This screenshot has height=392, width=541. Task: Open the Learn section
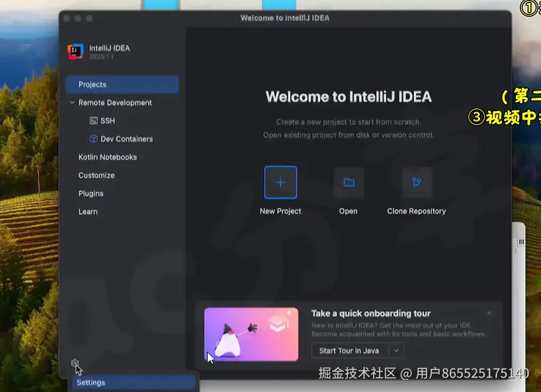[88, 212]
